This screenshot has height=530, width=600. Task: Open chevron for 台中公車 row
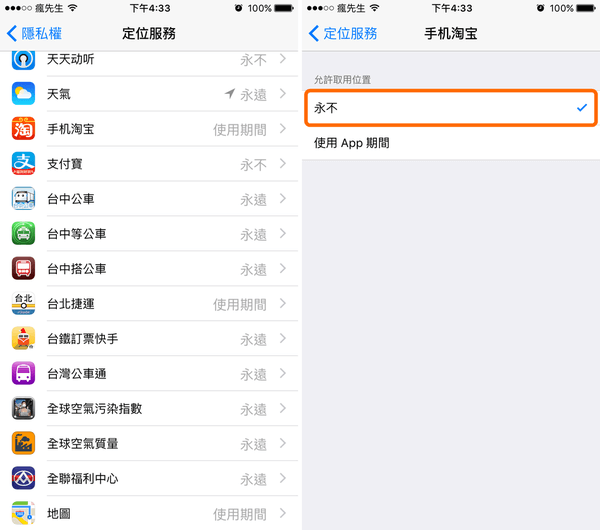pyautogui.click(x=283, y=199)
